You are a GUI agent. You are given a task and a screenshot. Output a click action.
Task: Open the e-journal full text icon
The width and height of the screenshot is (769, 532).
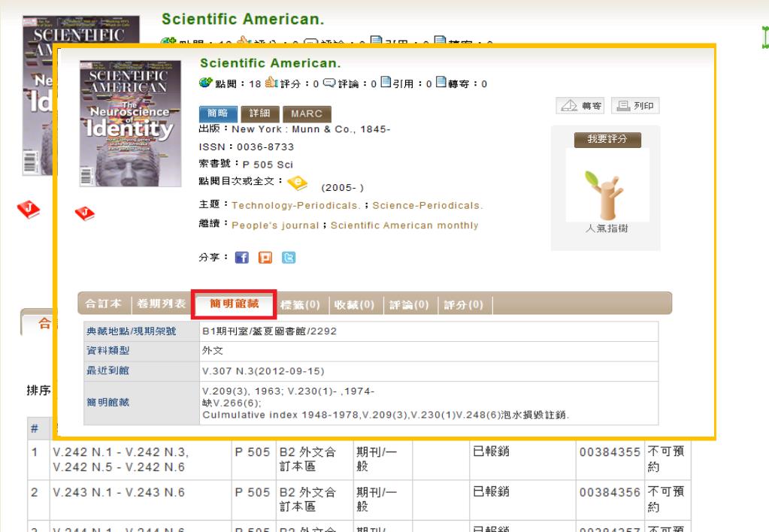click(x=297, y=183)
